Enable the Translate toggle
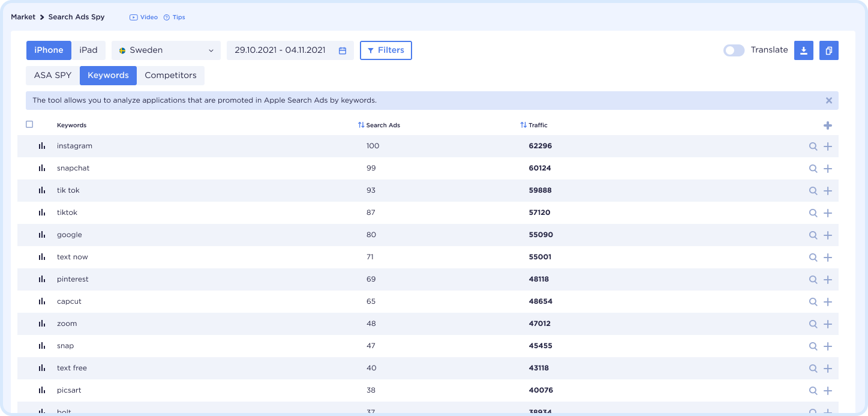This screenshot has width=868, height=416. pyautogui.click(x=734, y=50)
